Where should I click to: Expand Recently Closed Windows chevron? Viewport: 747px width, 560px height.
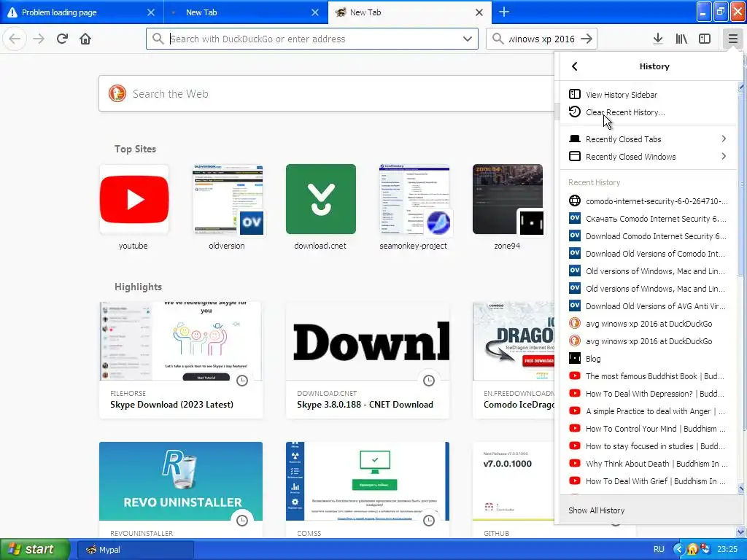[724, 156]
